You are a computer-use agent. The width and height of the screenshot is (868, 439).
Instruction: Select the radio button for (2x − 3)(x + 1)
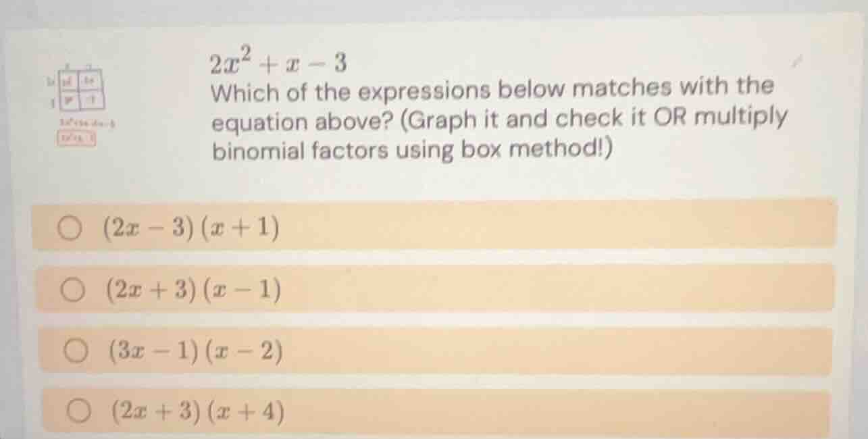pyautogui.click(x=70, y=227)
